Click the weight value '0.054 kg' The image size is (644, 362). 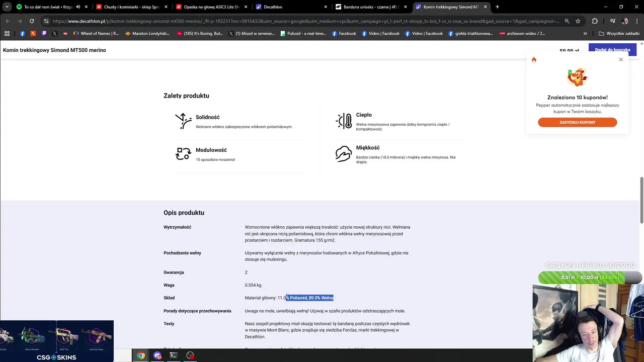(253, 285)
